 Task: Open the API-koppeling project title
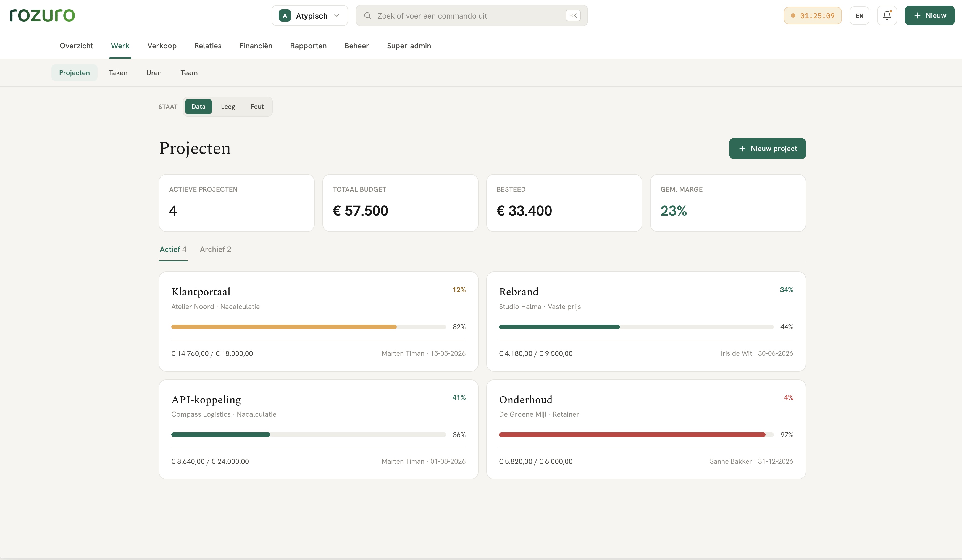pyautogui.click(x=206, y=400)
